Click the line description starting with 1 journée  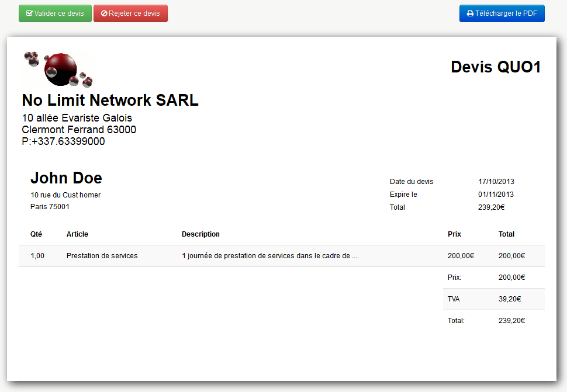click(x=270, y=256)
